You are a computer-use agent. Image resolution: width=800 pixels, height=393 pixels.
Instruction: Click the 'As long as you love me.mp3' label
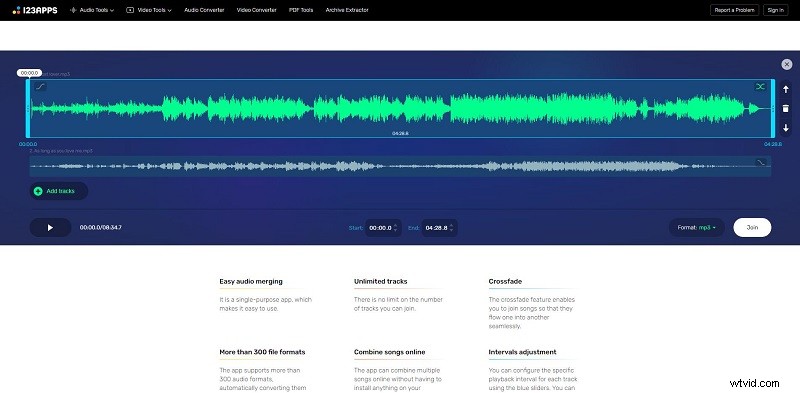61,151
